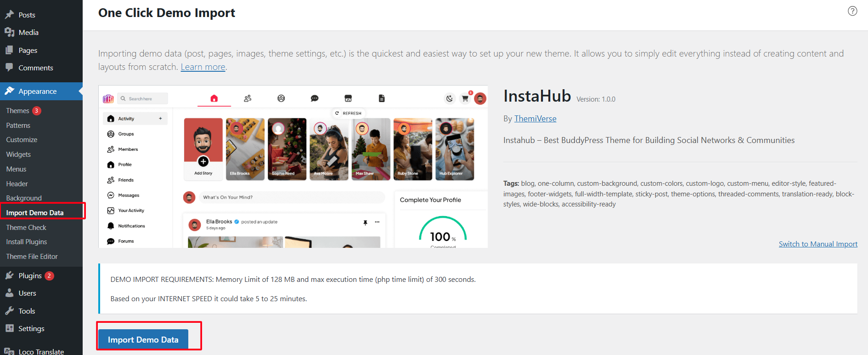Screen dimensions: 868x355
Task: Go to Widgets submenu item
Action: (x=18, y=155)
